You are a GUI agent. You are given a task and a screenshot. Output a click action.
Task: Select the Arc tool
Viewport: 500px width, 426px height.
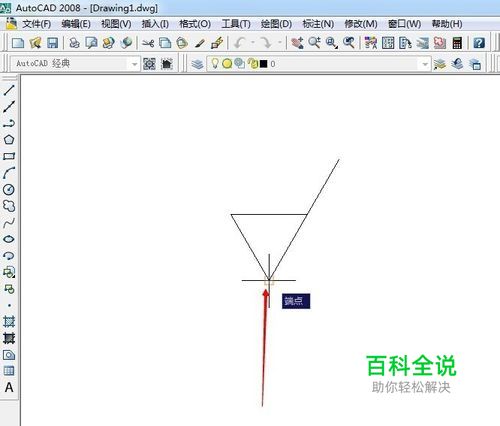pyautogui.click(x=9, y=173)
